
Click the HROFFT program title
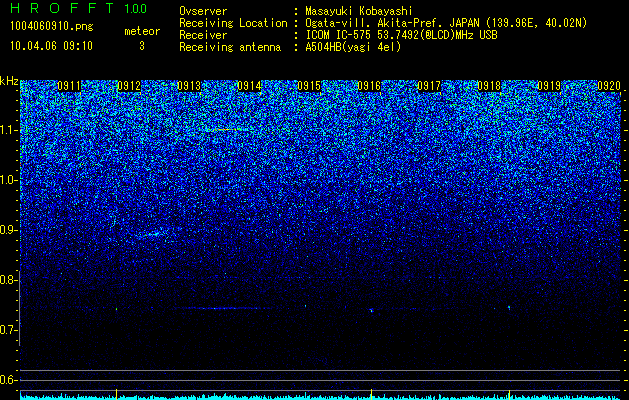pyautogui.click(x=63, y=8)
